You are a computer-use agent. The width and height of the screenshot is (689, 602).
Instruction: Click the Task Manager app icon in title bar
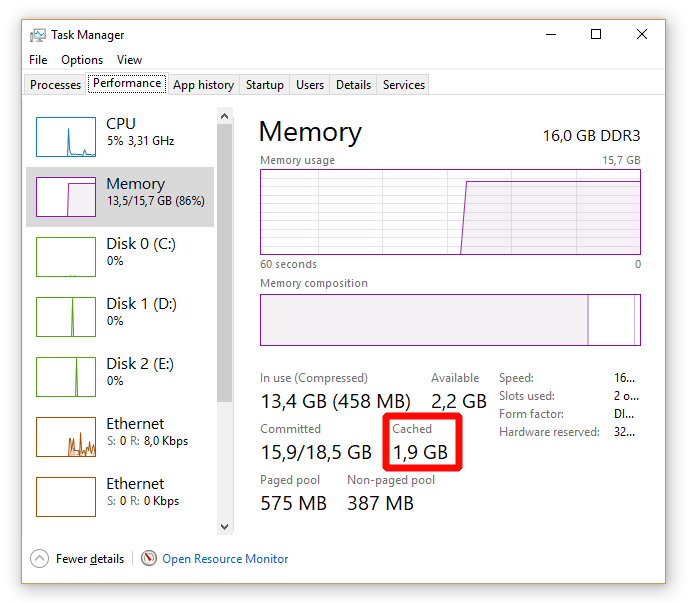[x=38, y=35]
